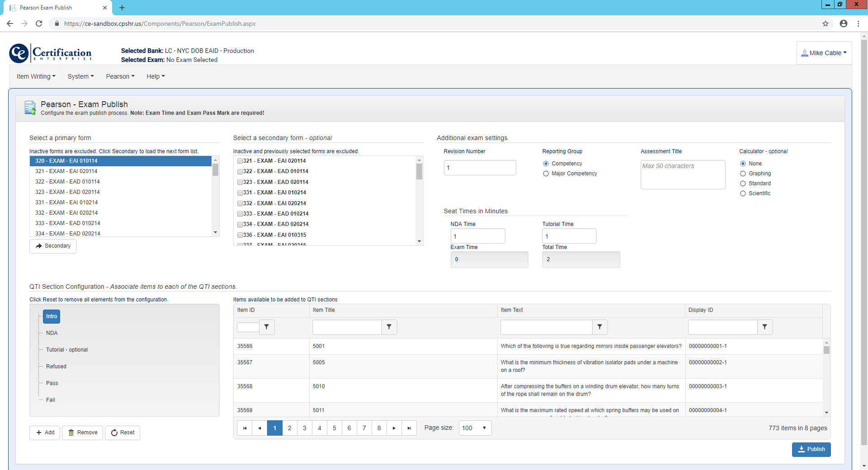Click the Item Title filter funnel icon
Screen dimensions: 868x470
click(x=389, y=327)
